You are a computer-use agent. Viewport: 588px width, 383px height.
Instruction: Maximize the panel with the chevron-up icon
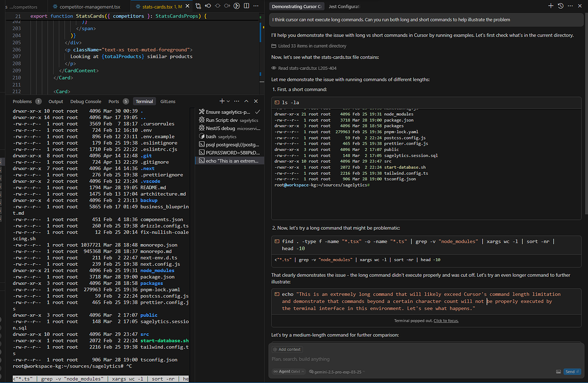coord(246,100)
